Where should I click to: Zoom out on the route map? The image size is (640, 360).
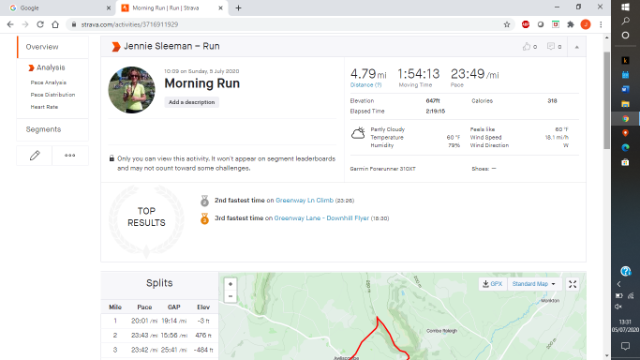click(230, 296)
